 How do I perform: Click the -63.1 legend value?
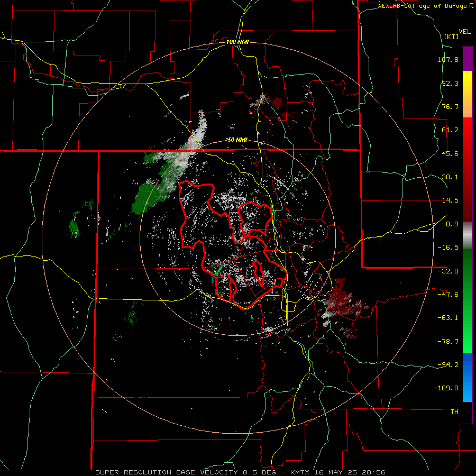[448, 318]
